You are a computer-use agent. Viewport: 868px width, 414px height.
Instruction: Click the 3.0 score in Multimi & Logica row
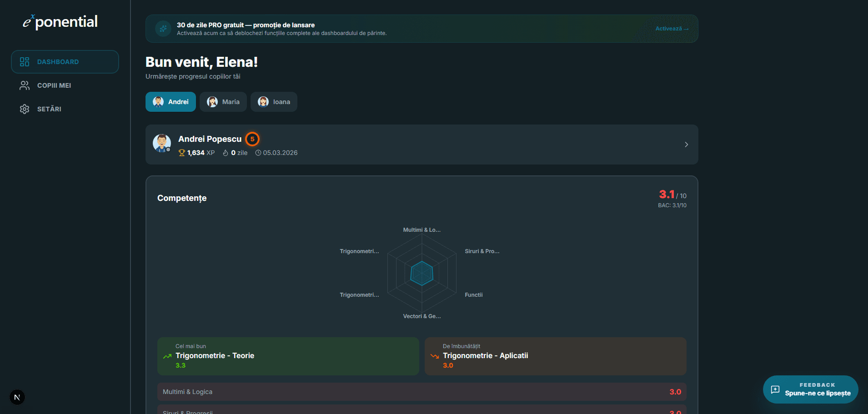point(675,392)
